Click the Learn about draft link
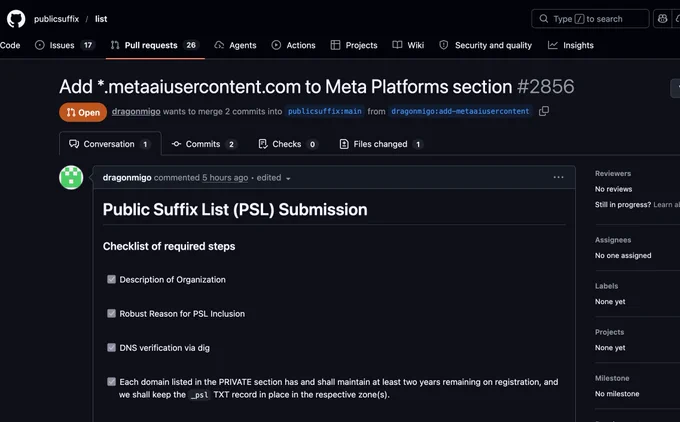This screenshot has width=680, height=422. click(667, 205)
